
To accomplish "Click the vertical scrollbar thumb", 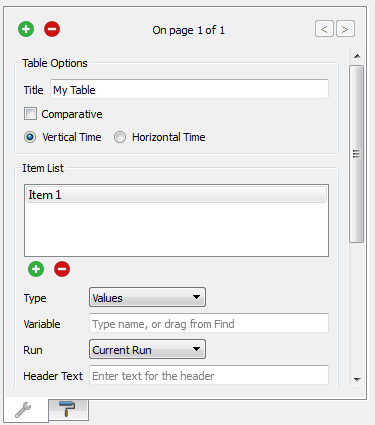I will tap(356, 154).
